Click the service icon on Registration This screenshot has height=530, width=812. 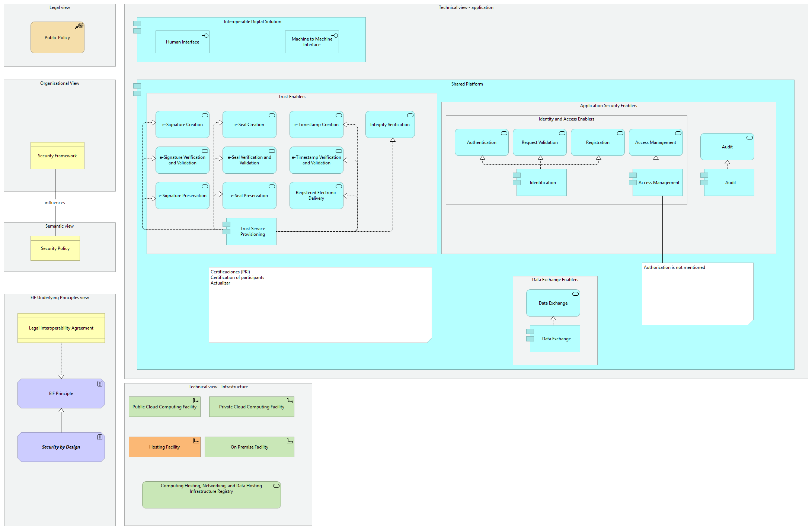pos(620,133)
